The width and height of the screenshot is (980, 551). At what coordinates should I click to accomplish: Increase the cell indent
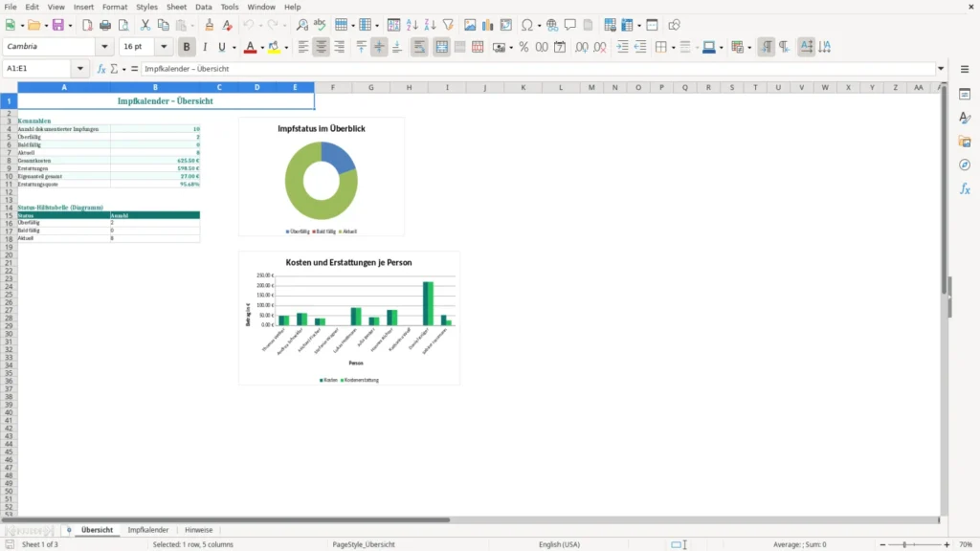[x=622, y=47]
